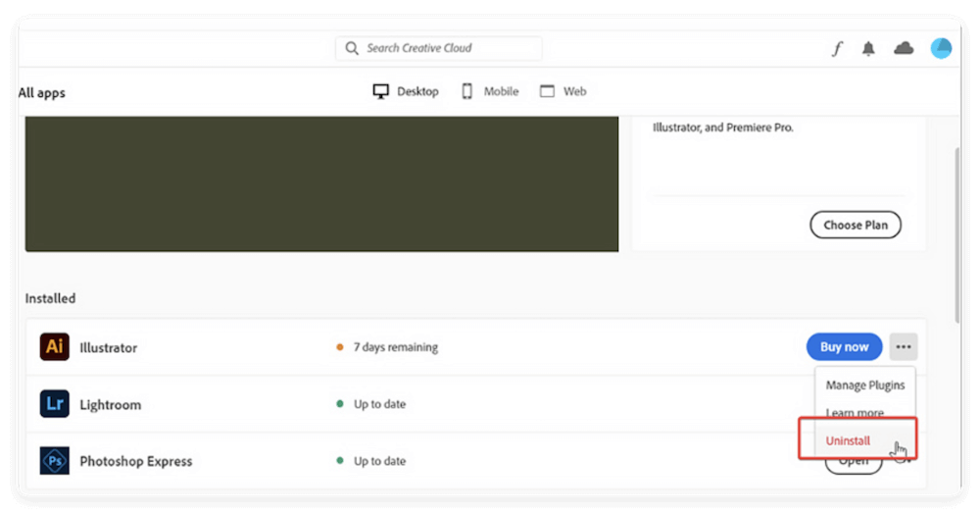The image size is (980, 514).
Task: Check the cloud sync status icon
Action: [904, 48]
